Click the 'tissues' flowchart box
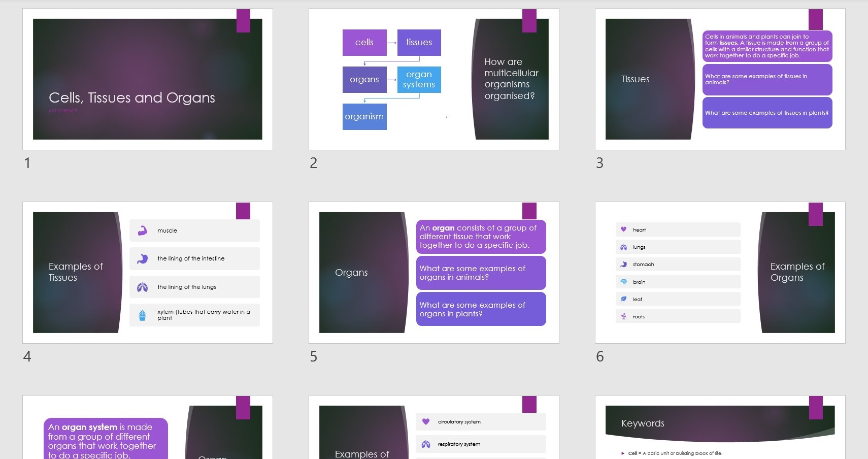Screen dimensions: 868x459 (x=418, y=43)
